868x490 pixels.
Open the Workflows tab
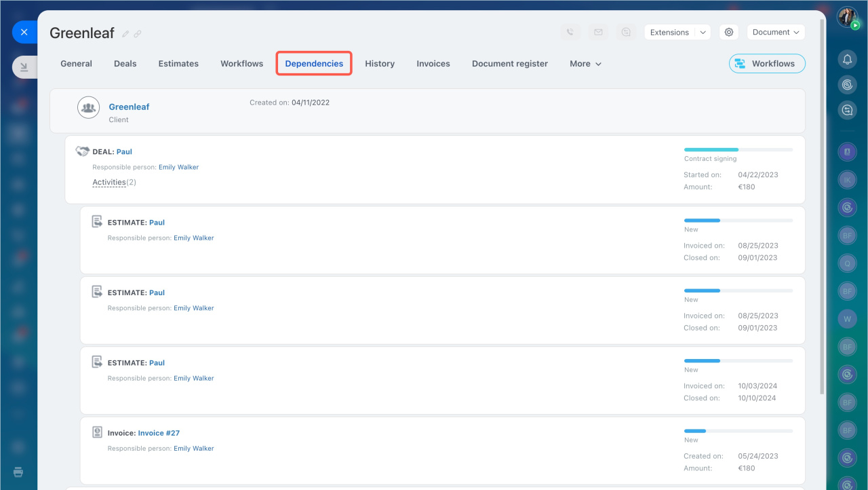point(241,64)
